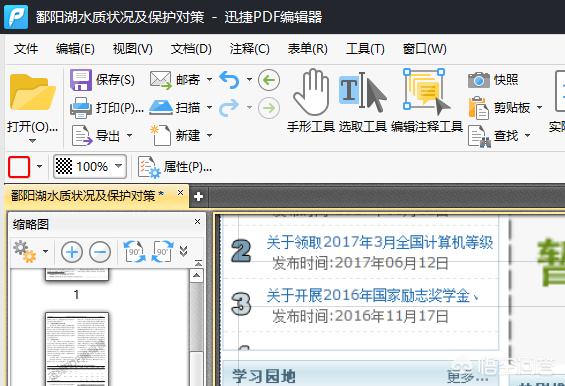Image resolution: width=565 pixels, height=386 pixels.
Task: Click the thumbnail options gear icon
Action: [x=25, y=252]
